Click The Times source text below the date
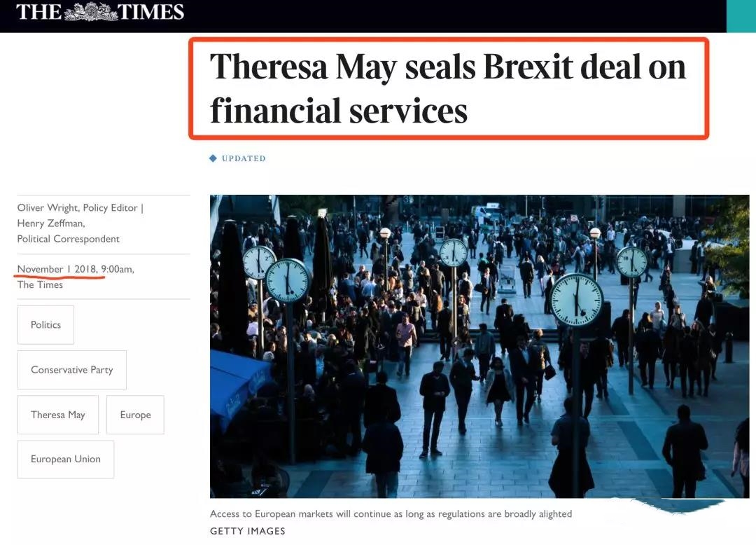This screenshot has height=545, width=756. tap(40, 284)
